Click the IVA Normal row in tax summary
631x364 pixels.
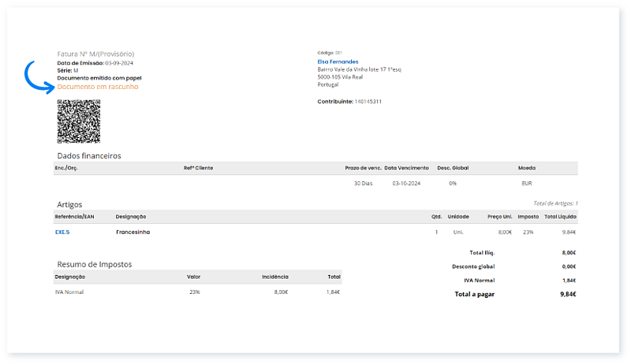click(69, 292)
